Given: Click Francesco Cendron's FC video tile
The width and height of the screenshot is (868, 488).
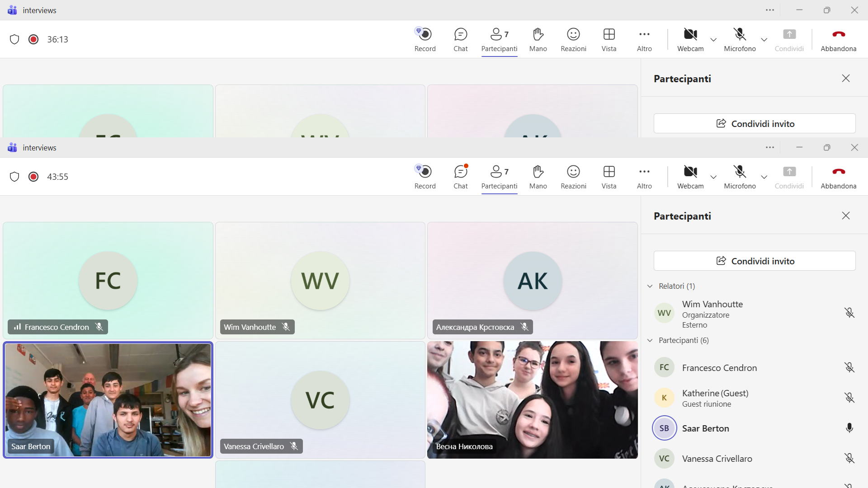Looking at the screenshot, I should point(108,281).
